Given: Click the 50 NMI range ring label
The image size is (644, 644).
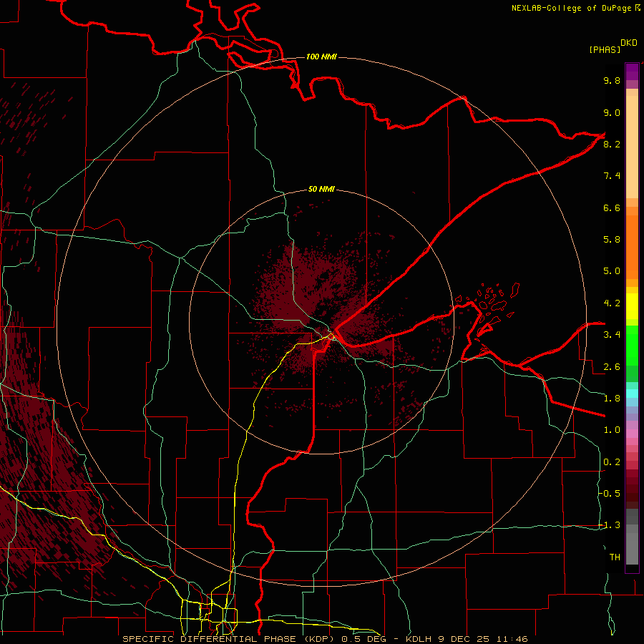Looking at the screenshot, I should (321, 190).
